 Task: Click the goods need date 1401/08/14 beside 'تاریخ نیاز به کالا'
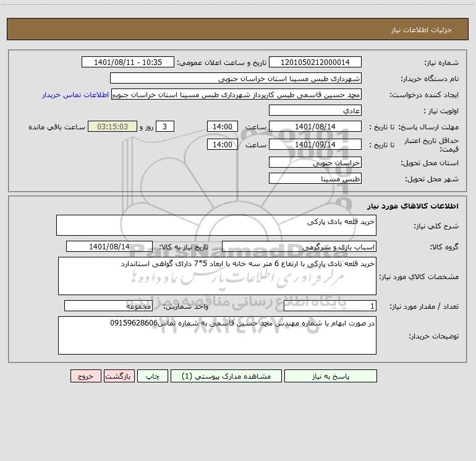click(x=109, y=246)
